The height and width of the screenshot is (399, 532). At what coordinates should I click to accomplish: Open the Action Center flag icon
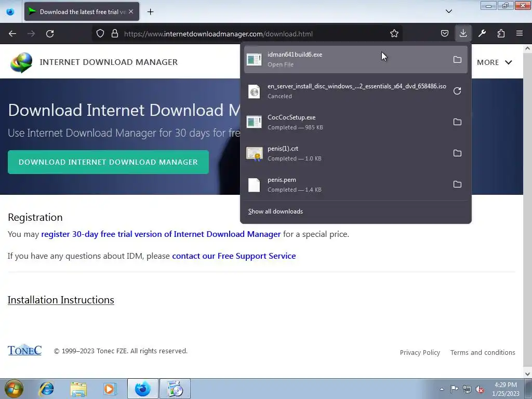click(454, 389)
